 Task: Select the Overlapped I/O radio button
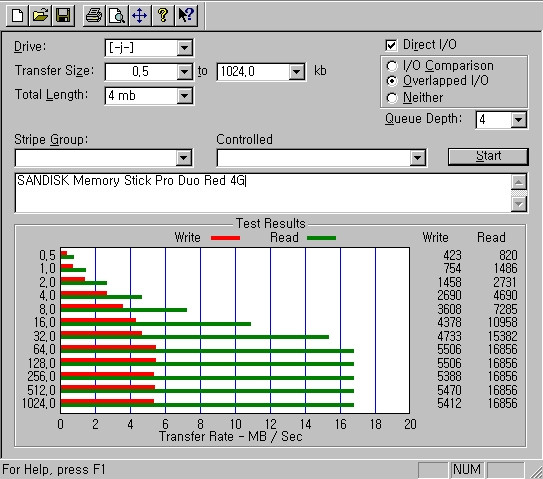coord(392,81)
